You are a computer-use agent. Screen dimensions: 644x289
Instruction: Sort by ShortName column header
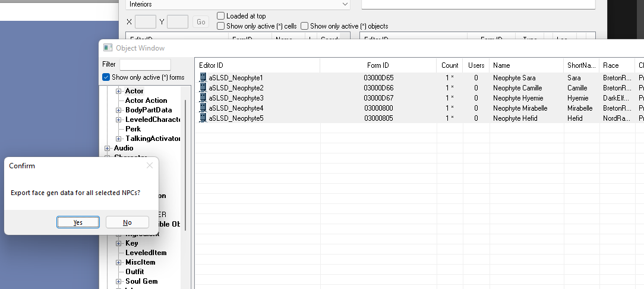tap(582, 65)
